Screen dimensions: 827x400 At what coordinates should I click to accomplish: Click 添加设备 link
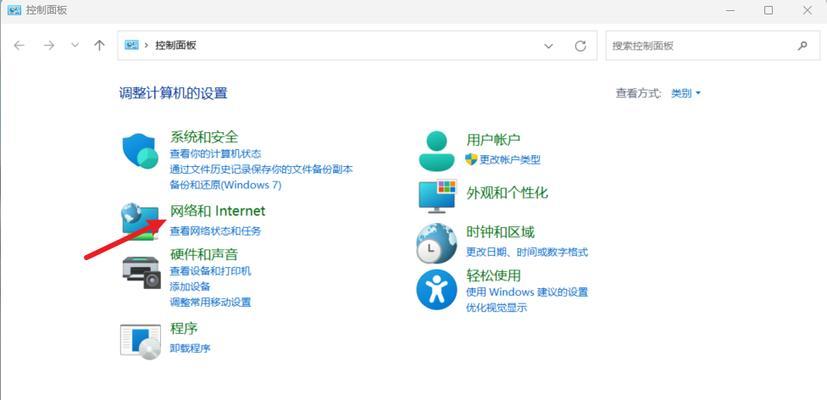(190, 287)
